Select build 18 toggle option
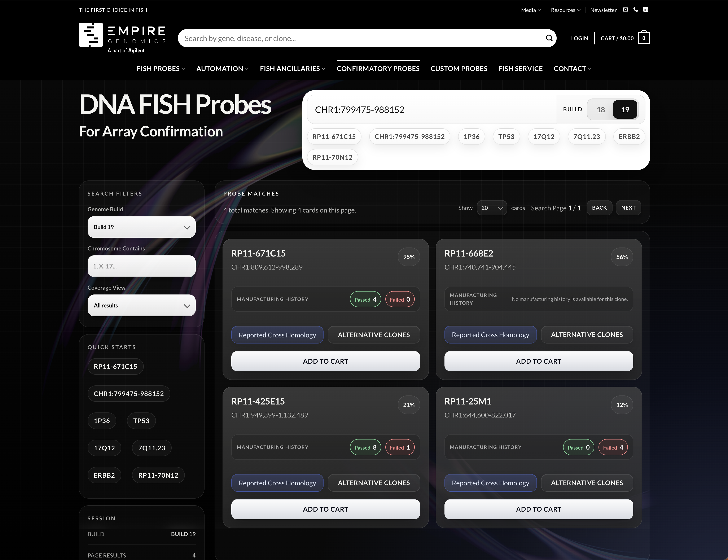The image size is (728, 560). point(601,110)
